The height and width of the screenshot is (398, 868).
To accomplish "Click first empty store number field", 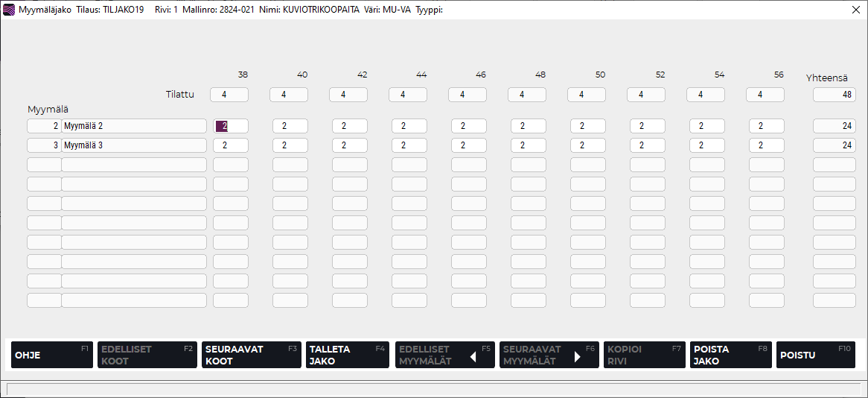I will click(x=44, y=165).
